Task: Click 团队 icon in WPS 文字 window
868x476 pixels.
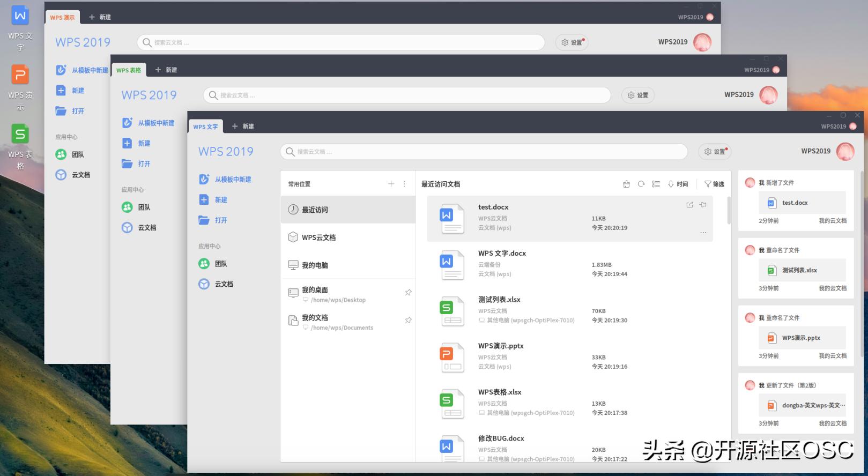Action: click(x=204, y=264)
